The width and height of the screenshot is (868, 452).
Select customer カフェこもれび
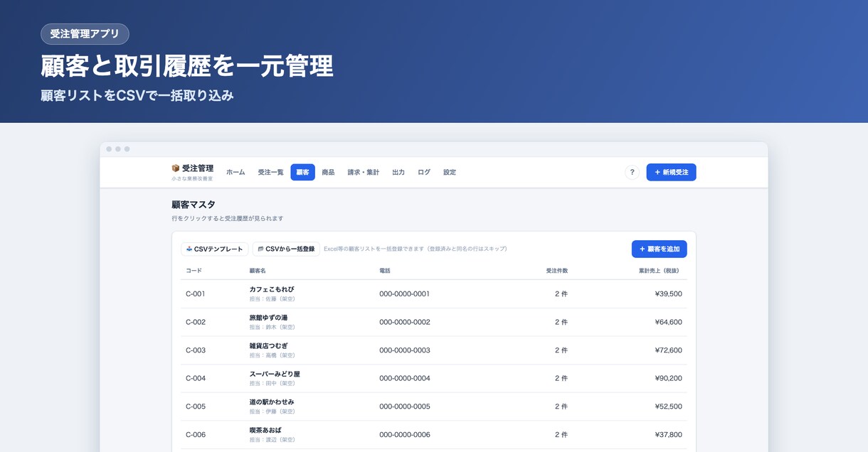(272, 289)
